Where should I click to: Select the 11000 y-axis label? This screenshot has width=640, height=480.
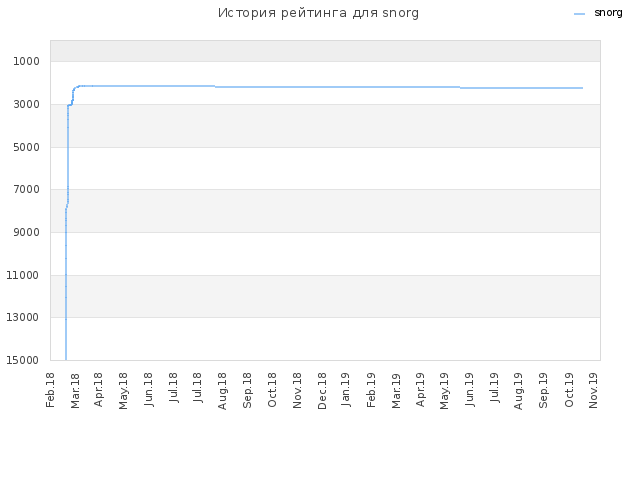23,276
